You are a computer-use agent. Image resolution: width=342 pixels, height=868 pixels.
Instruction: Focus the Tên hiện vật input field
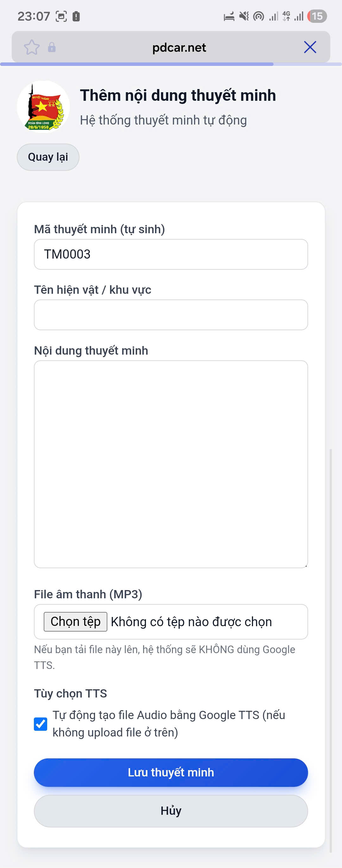click(x=171, y=314)
